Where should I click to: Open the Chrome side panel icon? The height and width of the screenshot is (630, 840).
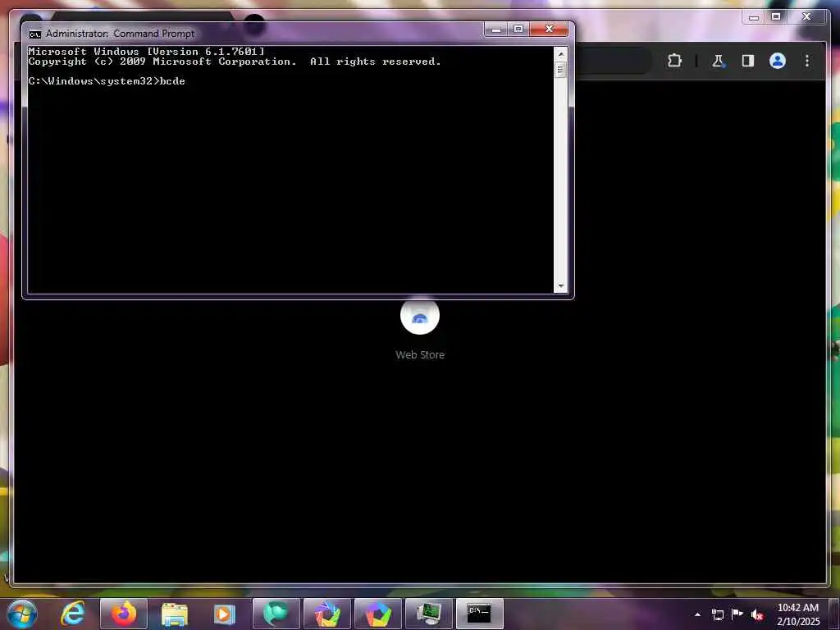pos(748,61)
